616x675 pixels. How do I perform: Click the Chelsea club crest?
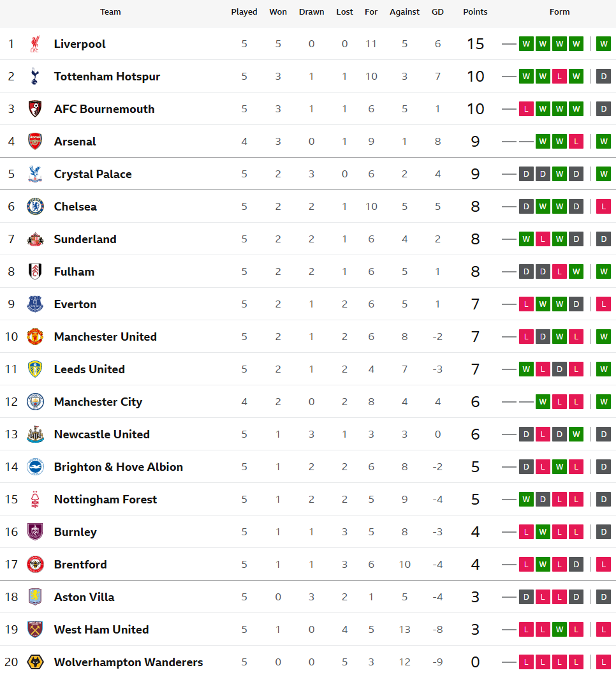(35, 207)
